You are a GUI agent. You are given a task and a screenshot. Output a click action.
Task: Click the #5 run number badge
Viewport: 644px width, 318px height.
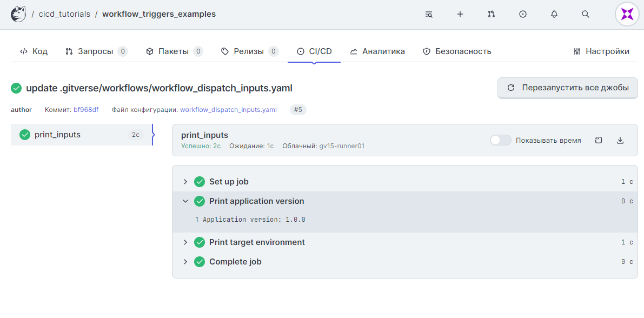click(x=298, y=110)
